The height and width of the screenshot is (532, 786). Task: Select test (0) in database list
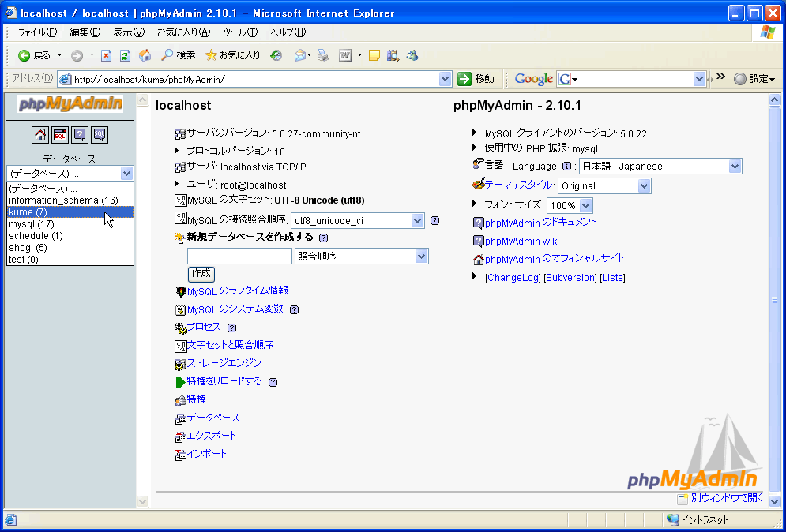click(70, 260)
